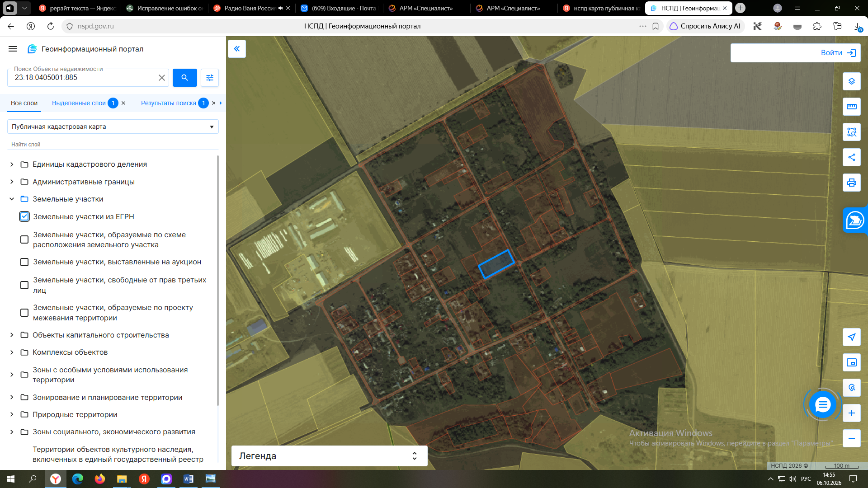
Task: Open Word from the Windows taskbar
Action: coord(189,479)
